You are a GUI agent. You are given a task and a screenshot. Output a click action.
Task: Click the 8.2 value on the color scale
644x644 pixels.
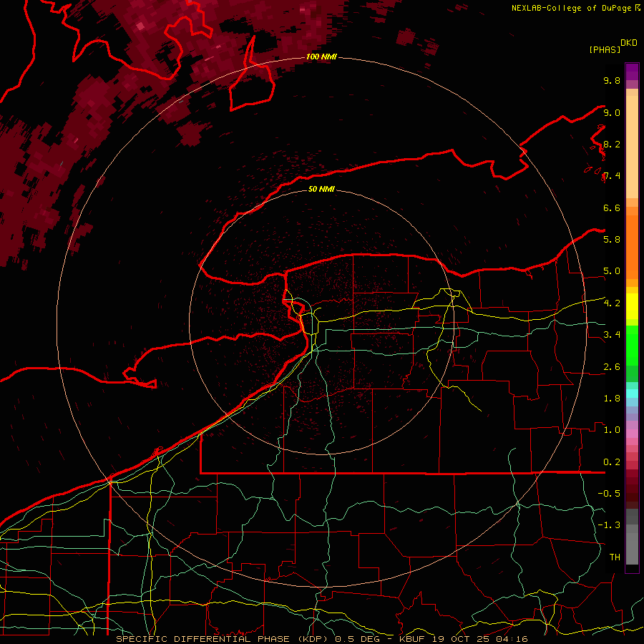612,144
